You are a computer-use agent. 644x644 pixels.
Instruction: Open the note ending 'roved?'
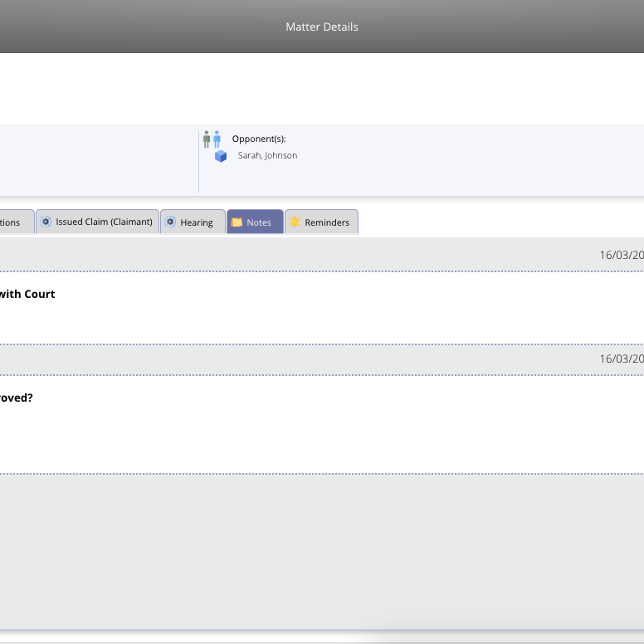16,398
